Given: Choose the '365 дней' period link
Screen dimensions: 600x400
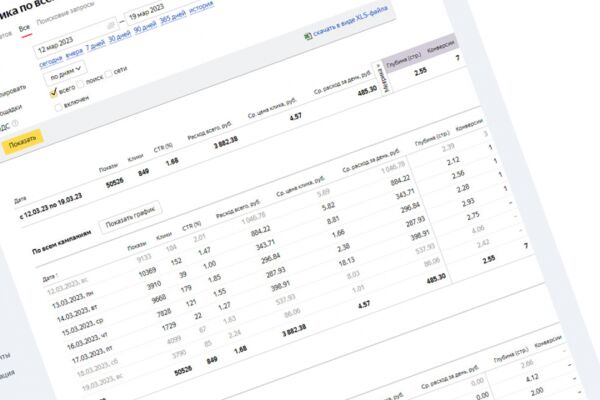Looking at the screenshot, I should [173, 17].
